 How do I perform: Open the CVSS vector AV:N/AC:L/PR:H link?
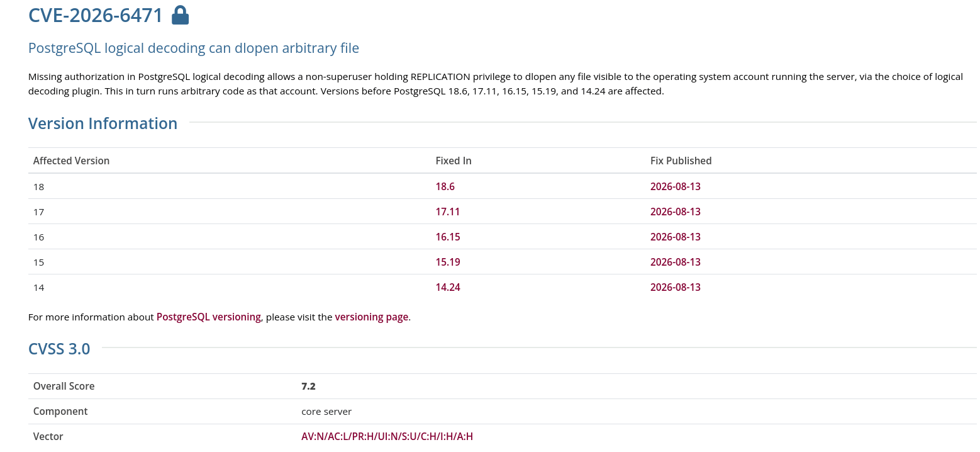[387, 436]
